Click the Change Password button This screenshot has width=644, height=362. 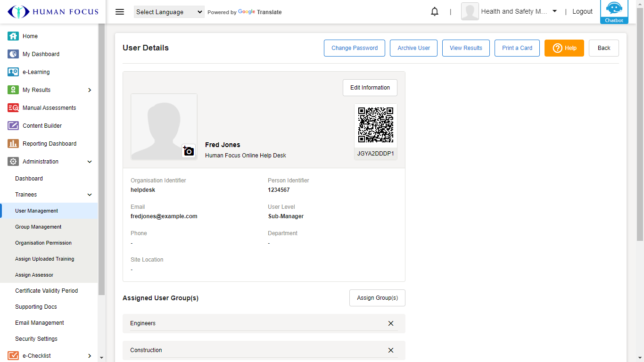pyautogui.click(x=355, y=48)
